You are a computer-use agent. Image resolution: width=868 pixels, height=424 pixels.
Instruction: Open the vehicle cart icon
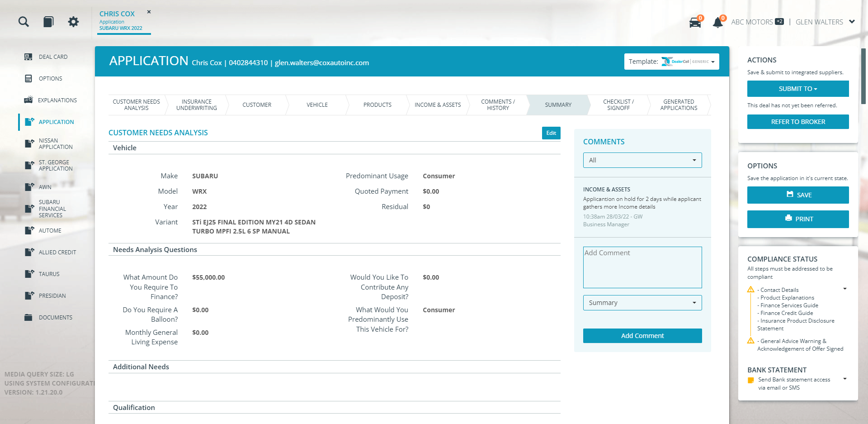695,23
